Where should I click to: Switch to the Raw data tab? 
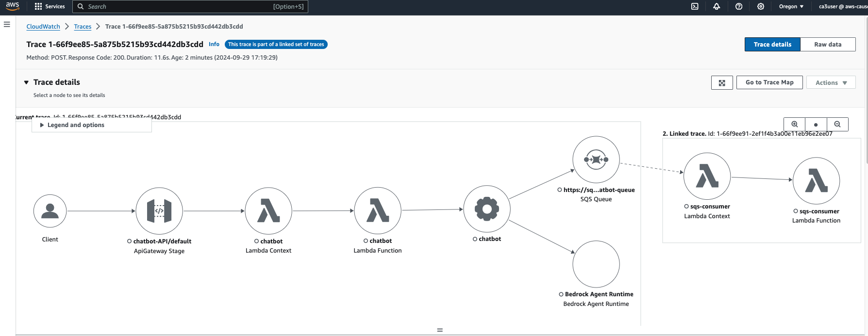(828, 44)
